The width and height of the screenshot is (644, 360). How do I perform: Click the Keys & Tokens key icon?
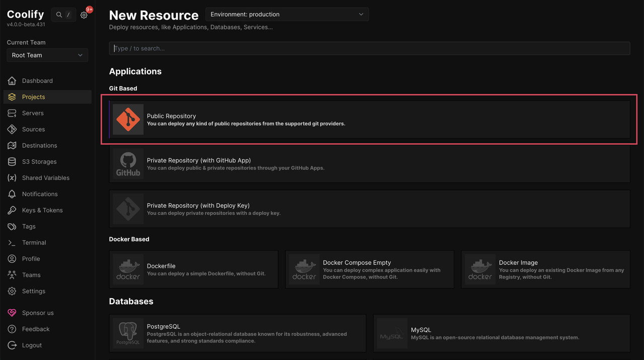coord(12,210)
